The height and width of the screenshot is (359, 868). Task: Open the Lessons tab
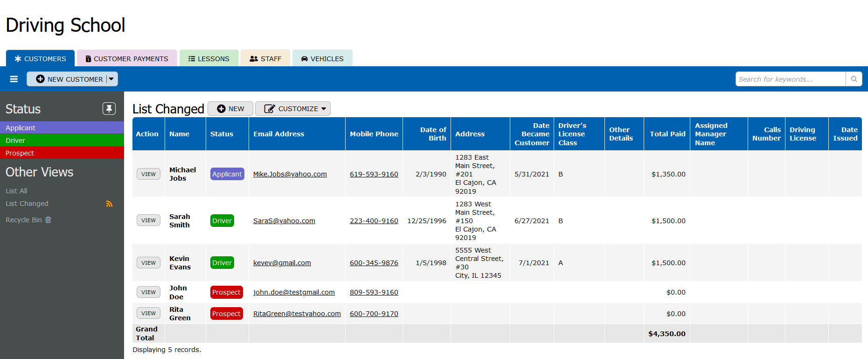click(x=209, y=59)
